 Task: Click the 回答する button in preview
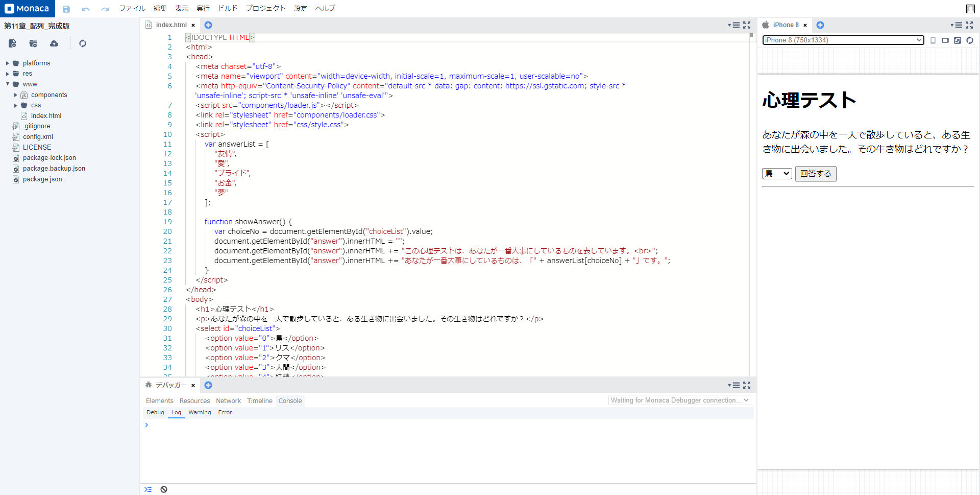816,174
